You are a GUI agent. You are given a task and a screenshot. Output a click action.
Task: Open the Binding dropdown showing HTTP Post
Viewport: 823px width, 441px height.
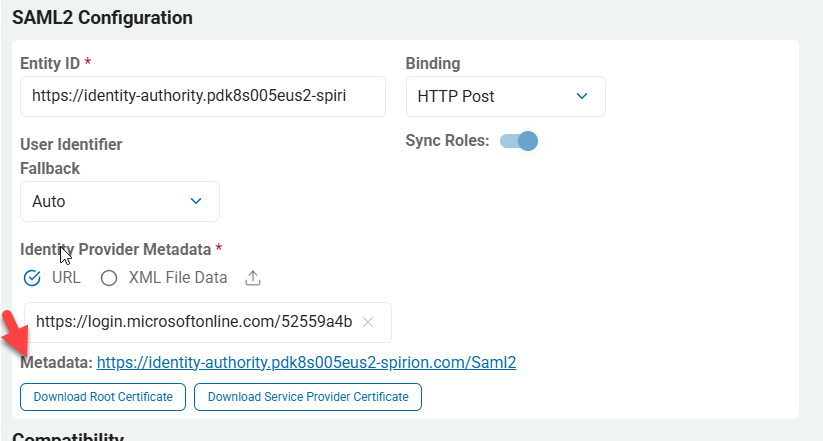pyautogui.click(x=505, y=96)
